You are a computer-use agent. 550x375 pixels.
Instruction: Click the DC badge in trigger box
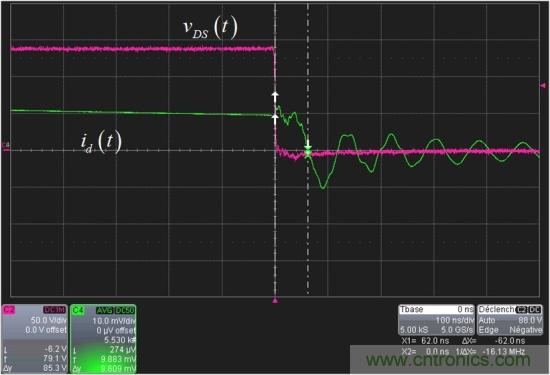(x=535, y=310)
